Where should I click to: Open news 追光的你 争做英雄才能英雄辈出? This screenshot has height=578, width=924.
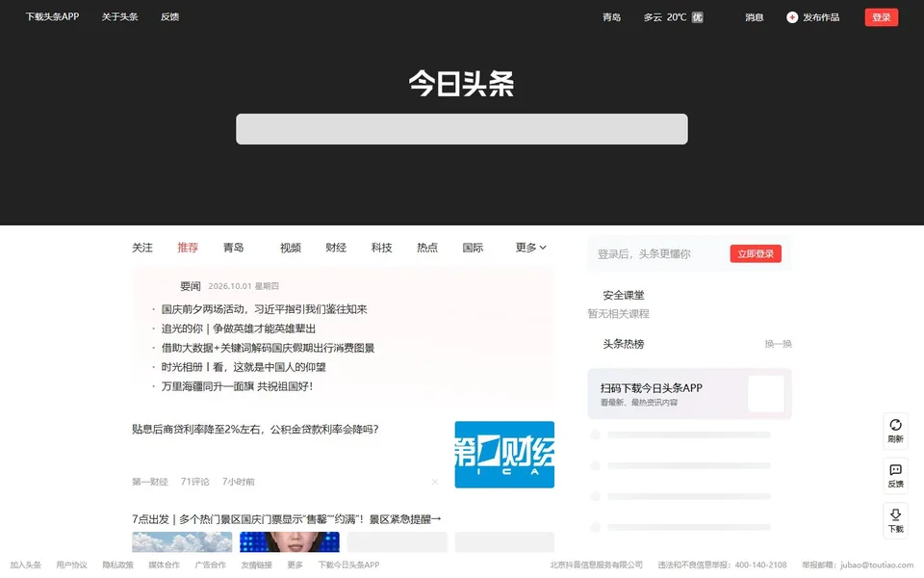pyautogui.click(x=238, y=328)
